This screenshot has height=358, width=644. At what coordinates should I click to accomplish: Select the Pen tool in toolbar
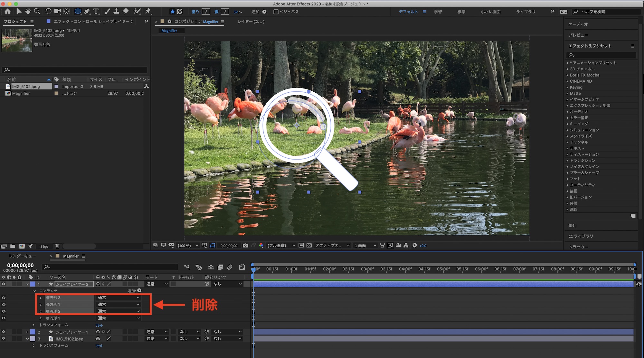click(x=87, y=12)
